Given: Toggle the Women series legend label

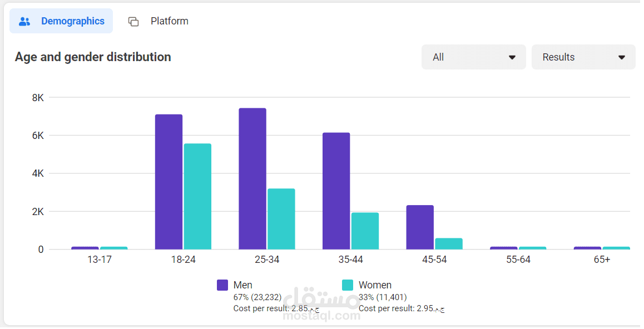Looking at the screenshot, I should click(x=375, y=285).
